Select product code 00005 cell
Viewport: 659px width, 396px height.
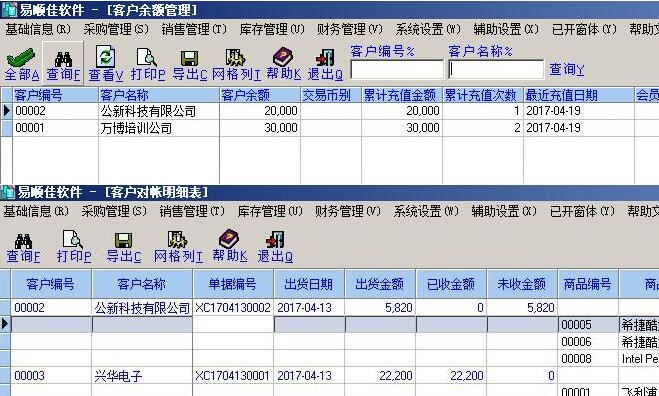pos(588,325)
